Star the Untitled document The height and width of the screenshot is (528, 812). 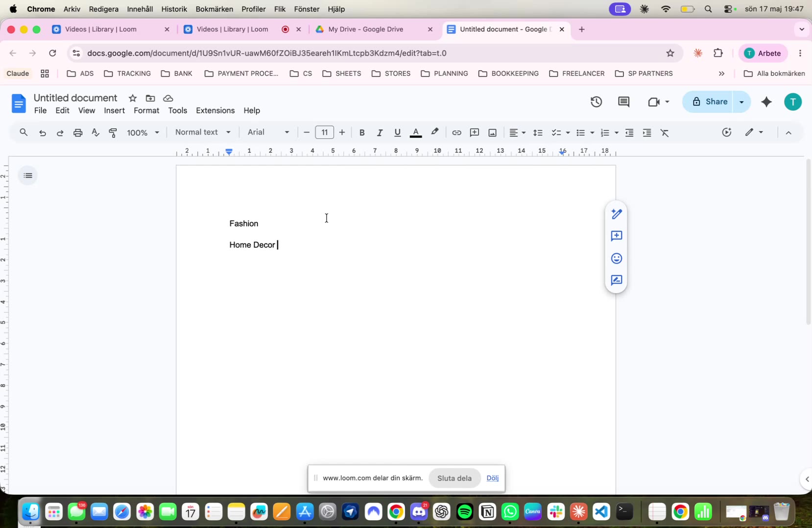(x=133, y=98)
